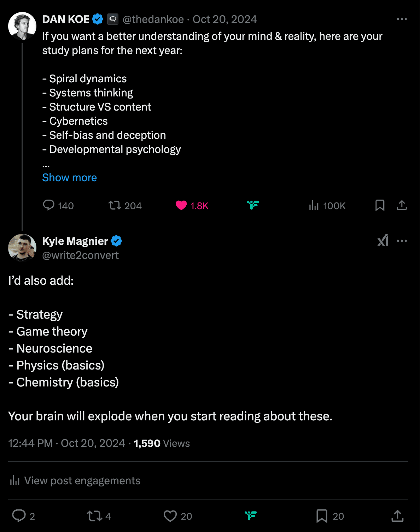Open the @thedankoe profile handle
420x532 pixels.
pos(153,19)
